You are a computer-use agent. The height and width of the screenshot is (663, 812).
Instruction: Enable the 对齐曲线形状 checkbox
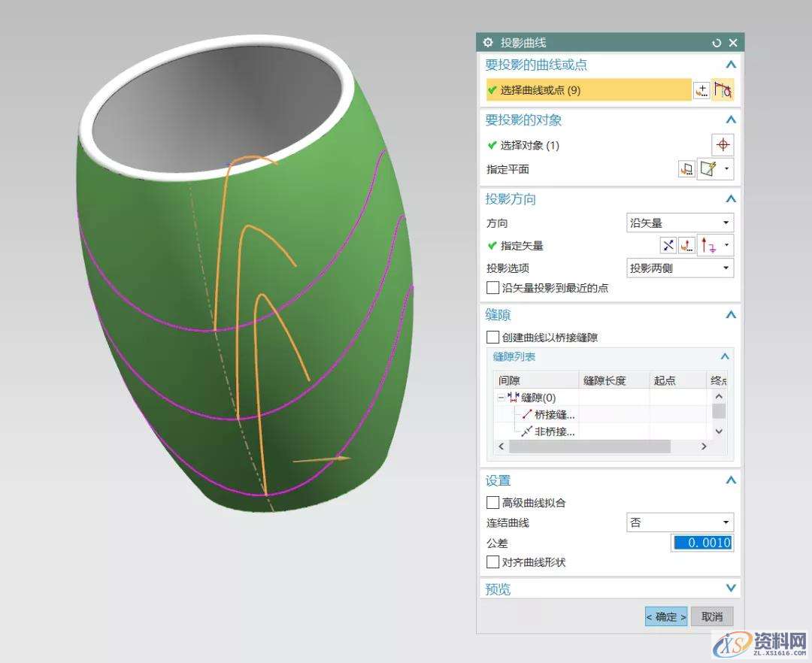point(493,562)
